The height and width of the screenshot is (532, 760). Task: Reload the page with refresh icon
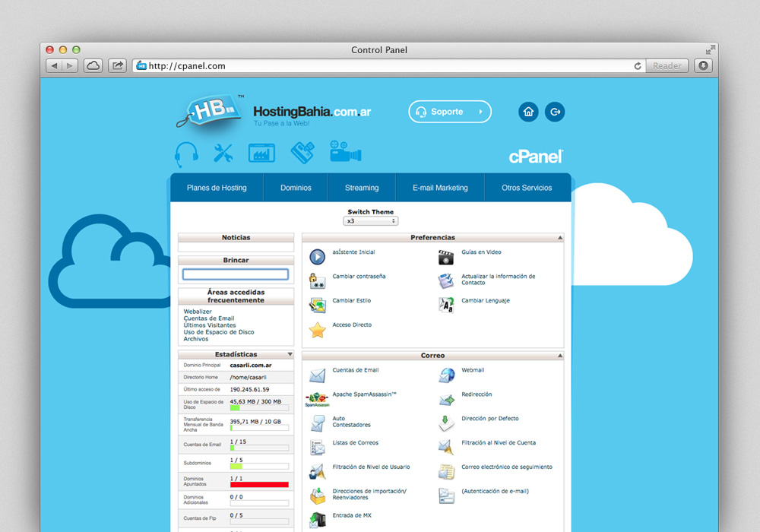coord(638,66)
